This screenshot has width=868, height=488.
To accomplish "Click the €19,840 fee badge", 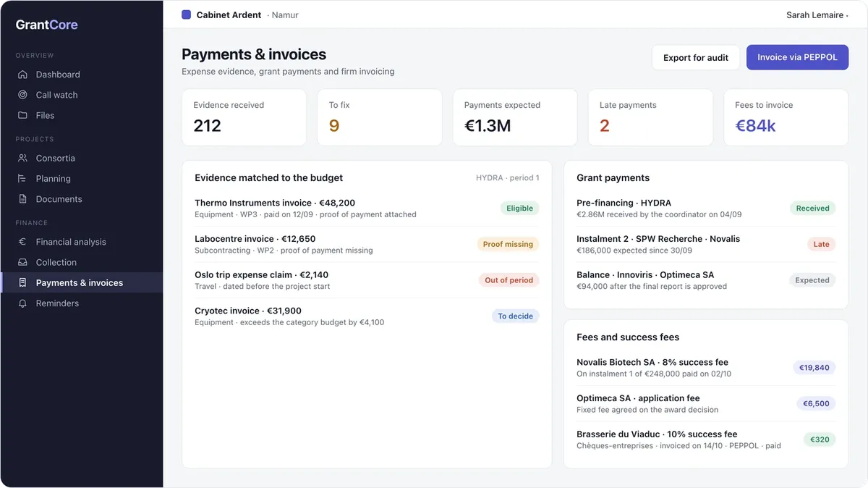I will 814,368.
